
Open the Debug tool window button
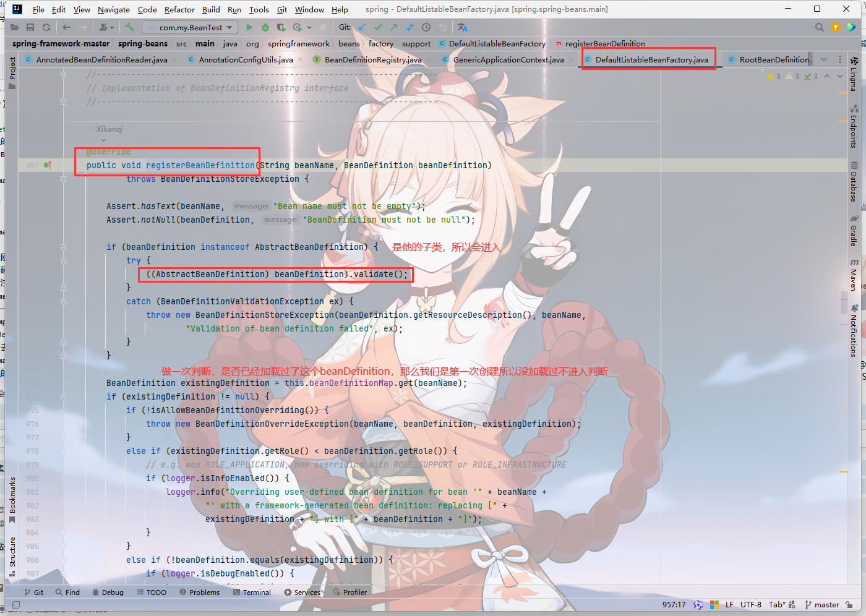pos(108,592)
